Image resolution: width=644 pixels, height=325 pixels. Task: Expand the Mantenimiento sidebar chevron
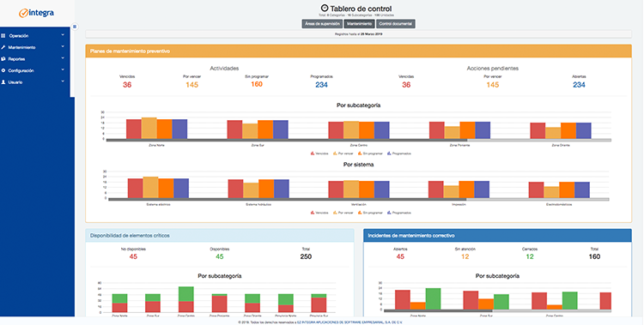click(x=63, y=47)
